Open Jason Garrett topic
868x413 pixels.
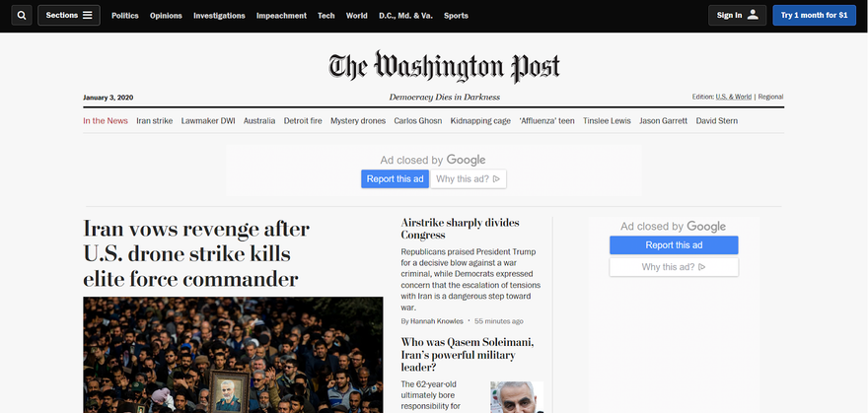click(x=663, y=120)
